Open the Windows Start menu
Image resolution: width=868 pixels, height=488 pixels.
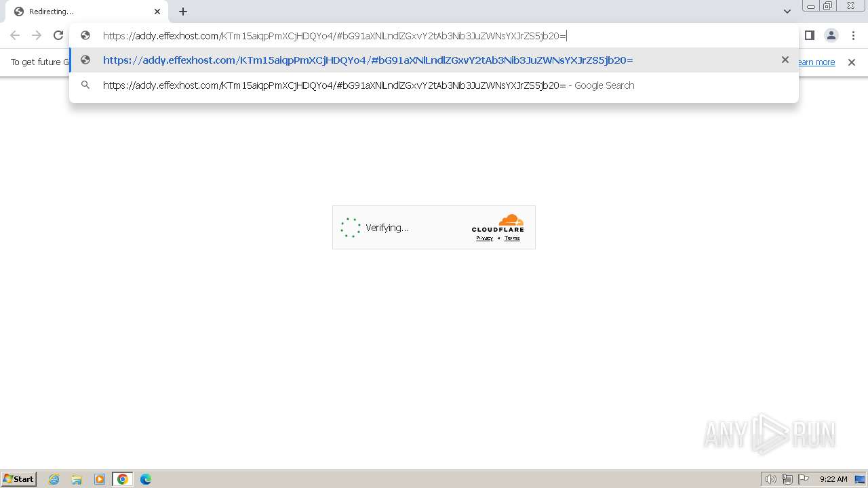tap(19, 479)
